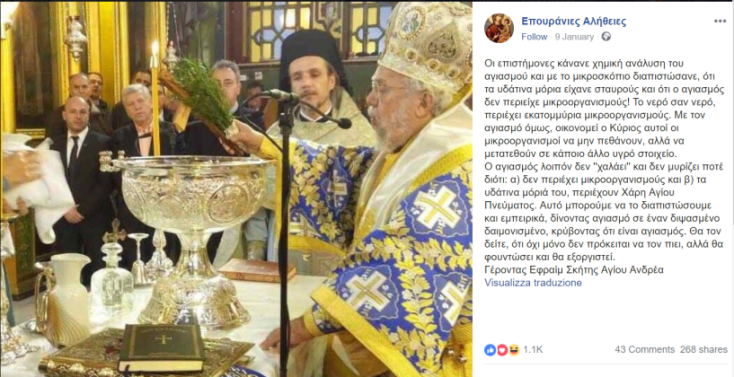Click the yellow Haha reaction icon

point(514,349)
